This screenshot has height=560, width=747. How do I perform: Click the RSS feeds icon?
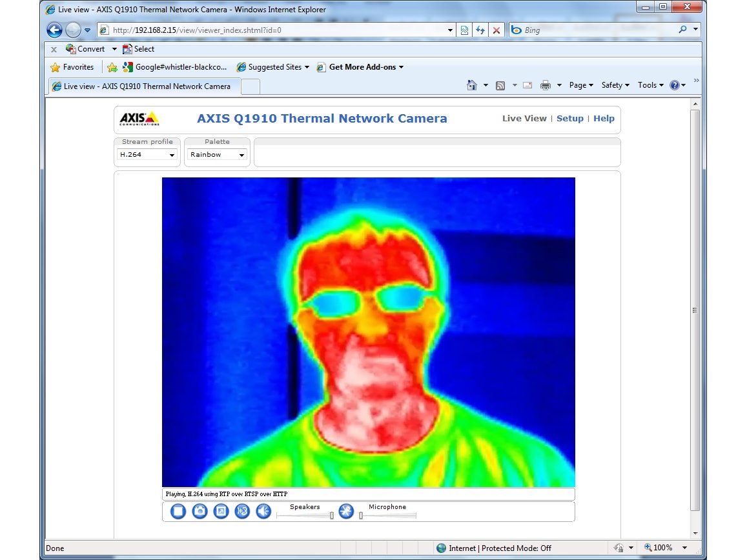click(500, 86)
